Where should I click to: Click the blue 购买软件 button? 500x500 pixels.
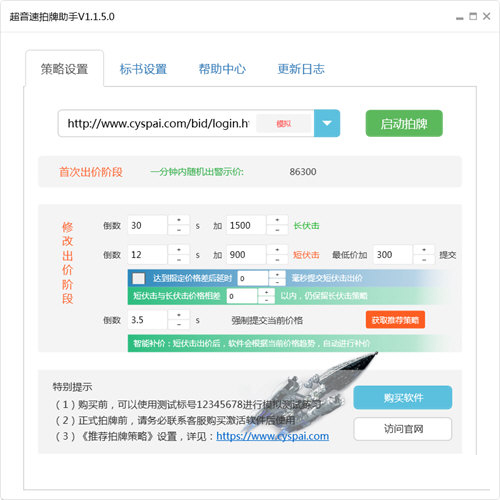click(x=403, y=398)
